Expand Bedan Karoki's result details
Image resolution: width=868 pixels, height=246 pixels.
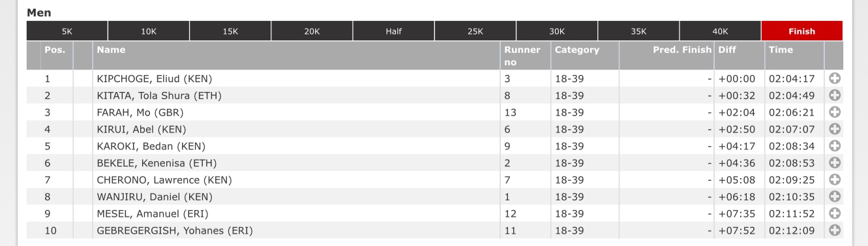(x=834, y=146)
